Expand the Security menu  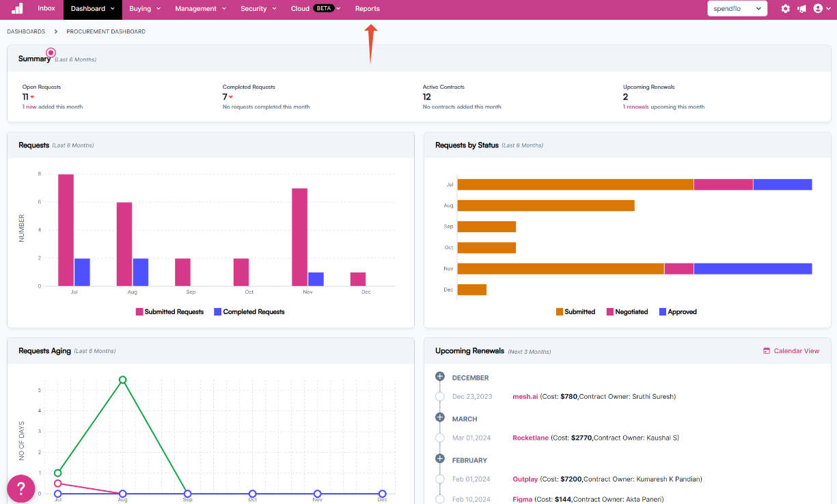click(x=258, y=9)
